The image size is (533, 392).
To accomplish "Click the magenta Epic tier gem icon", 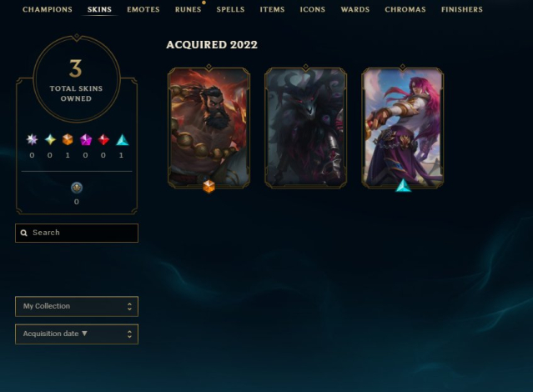I will pyautogui.click(x=86, y=139).
